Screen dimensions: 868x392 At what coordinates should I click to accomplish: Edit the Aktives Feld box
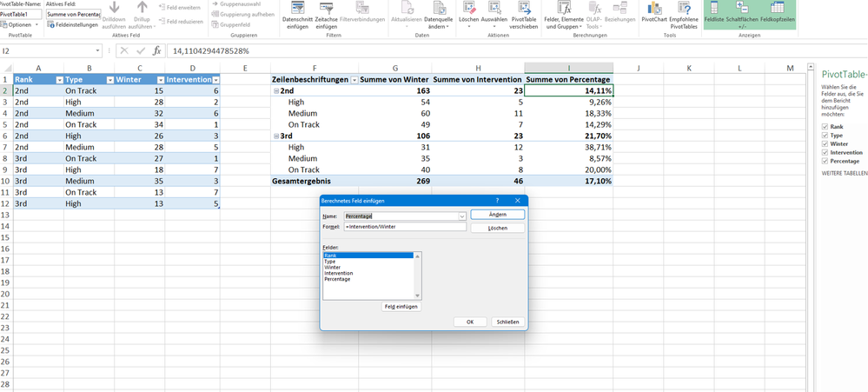pos(73,15)
